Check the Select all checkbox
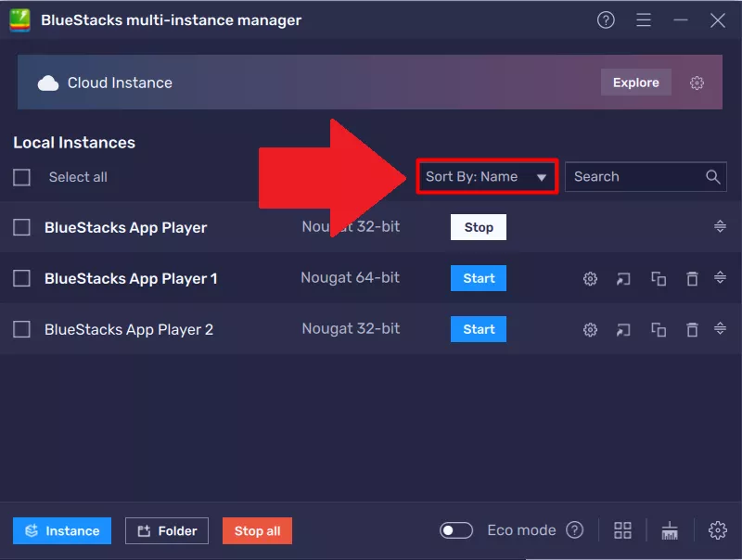The height and width of the screenshot is (560, 742). tap(21, 177)
